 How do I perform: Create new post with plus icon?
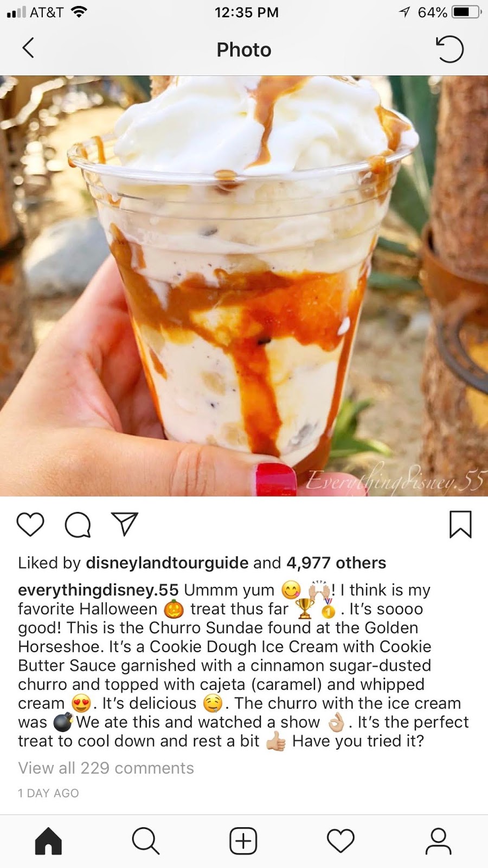pos(243,841)
